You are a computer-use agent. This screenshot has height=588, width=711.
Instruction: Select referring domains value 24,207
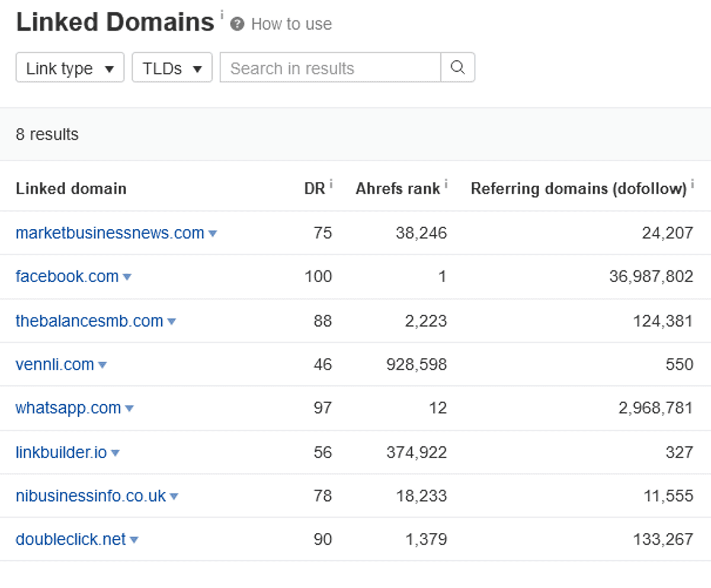(668, 233)
